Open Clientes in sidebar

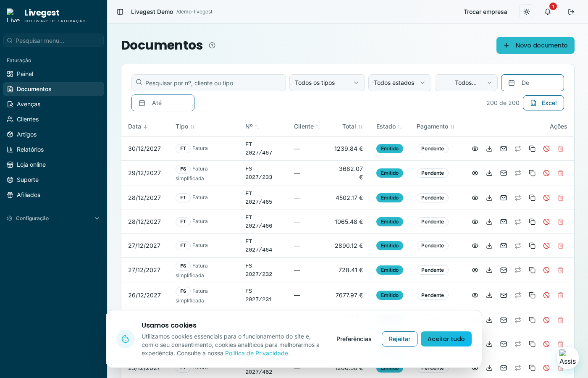click(53, 119)
